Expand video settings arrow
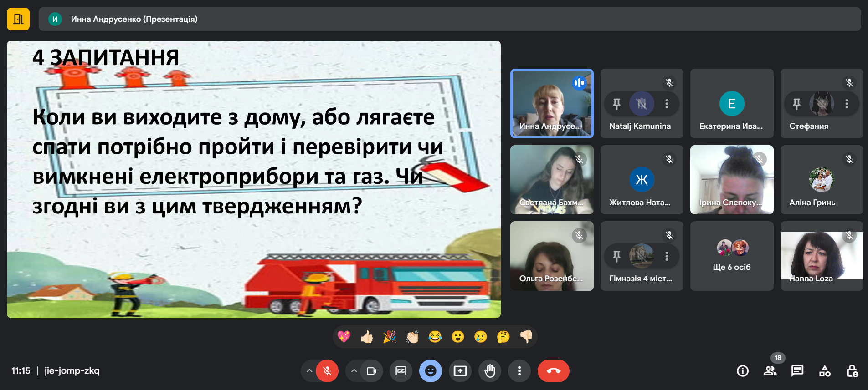This screenshot has width=868, height=390. pos(354,371)
